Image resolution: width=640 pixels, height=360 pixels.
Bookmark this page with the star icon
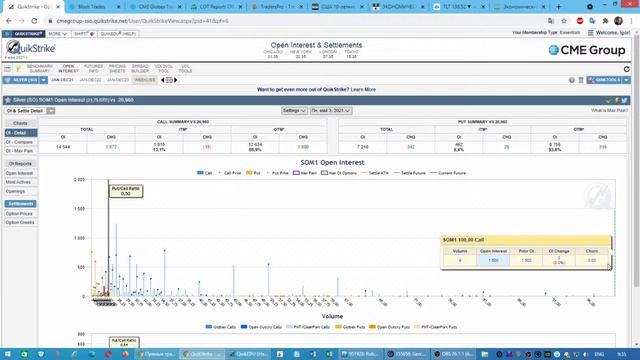(x=564, y=21)
